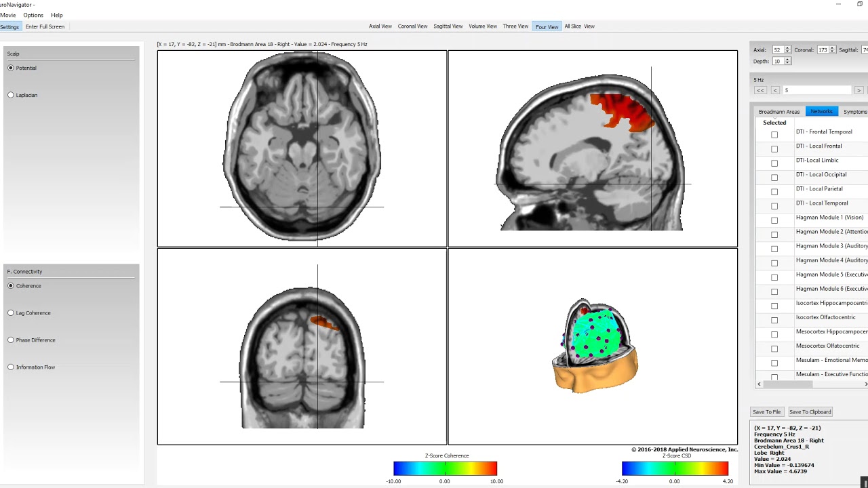Check DTI - Local Parietal network

coord(774,192)
